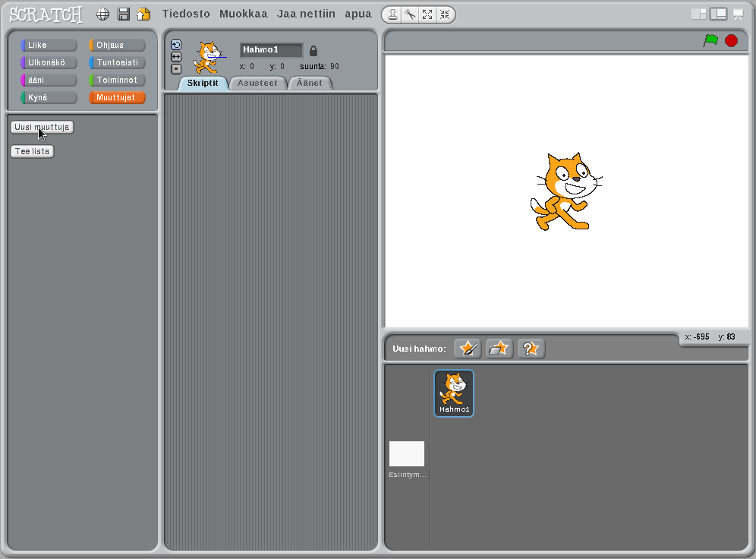
Task: Select the Muuttujat block category
Action: (x=117, y=97)
